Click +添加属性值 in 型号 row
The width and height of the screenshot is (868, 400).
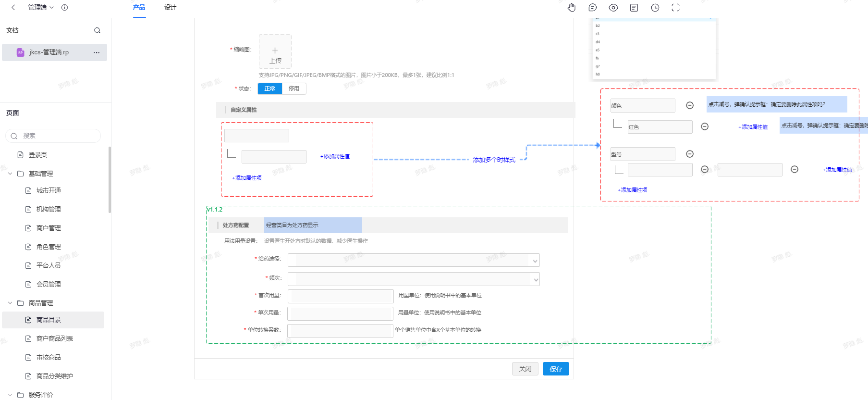tap(837, 170)
